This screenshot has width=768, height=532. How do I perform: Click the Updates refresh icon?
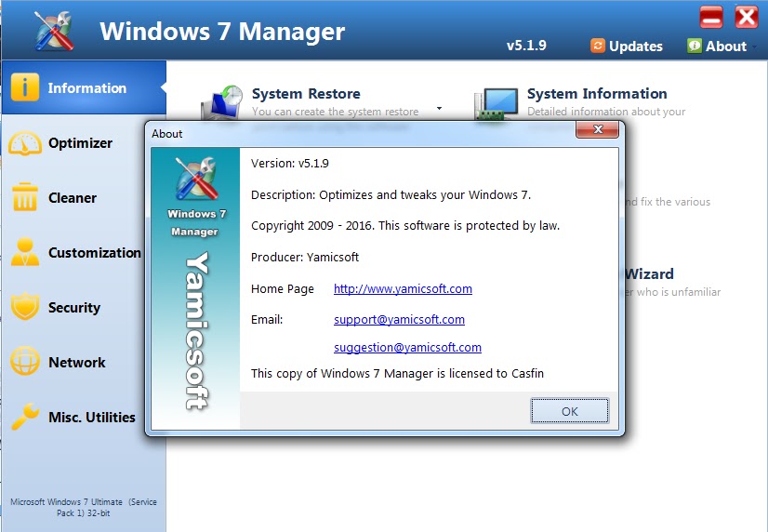click(x=598, y=46)
